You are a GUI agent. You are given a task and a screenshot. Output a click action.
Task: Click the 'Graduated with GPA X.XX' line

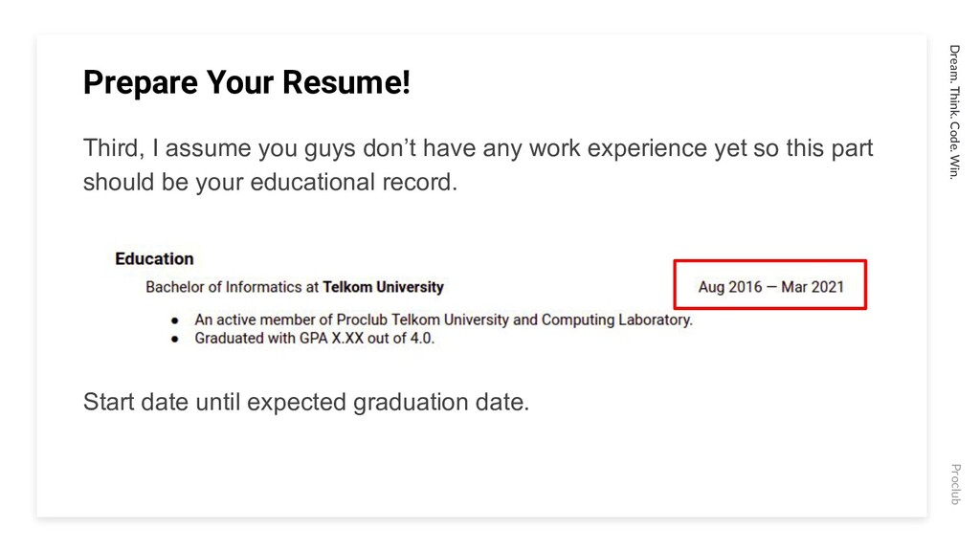[x=314, y=338]
